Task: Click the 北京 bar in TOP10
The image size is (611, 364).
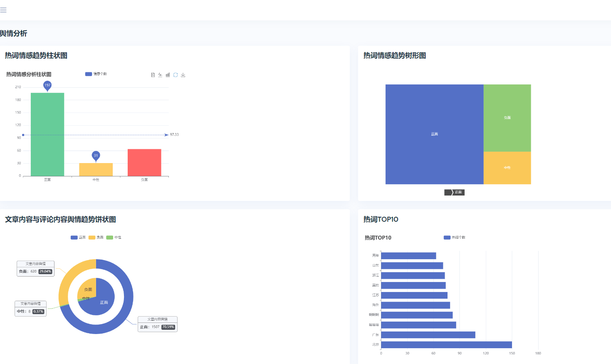Action: (446, 345)
